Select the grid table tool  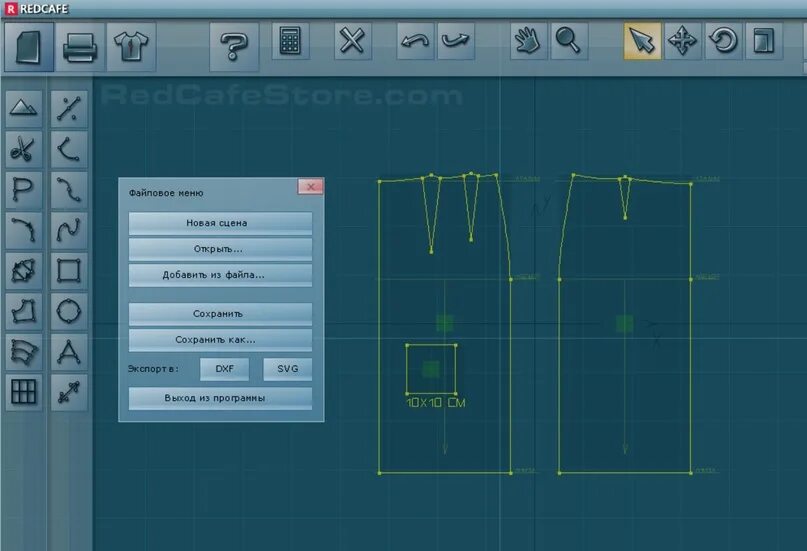(24, 392)
